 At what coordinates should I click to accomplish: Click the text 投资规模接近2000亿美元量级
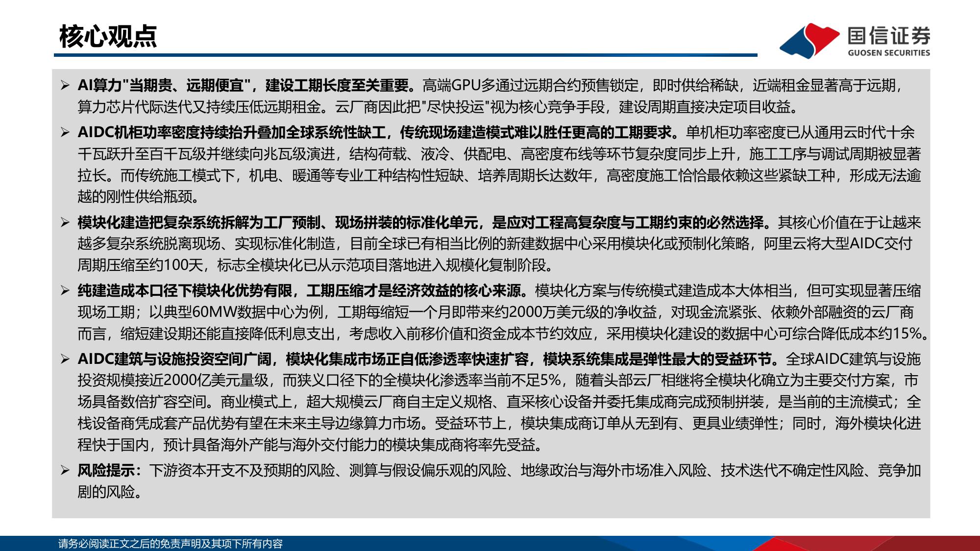(x=173, y=381)
